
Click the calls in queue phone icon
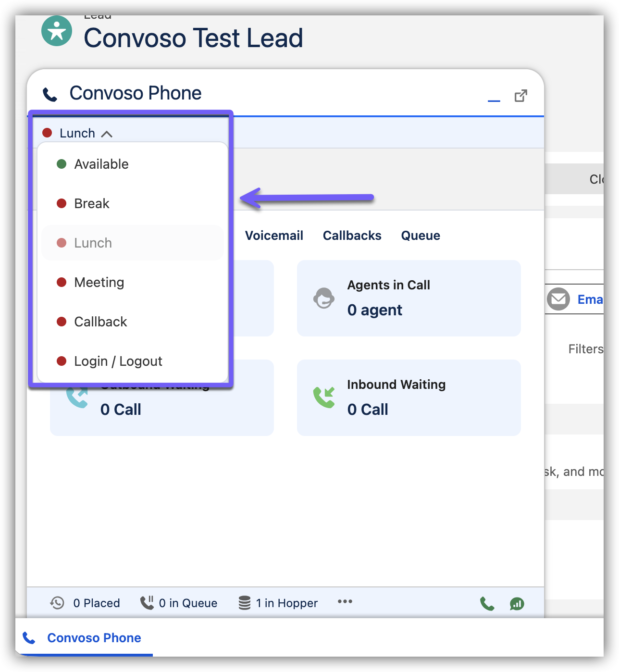pyautogui.click(x=147, y=603)
